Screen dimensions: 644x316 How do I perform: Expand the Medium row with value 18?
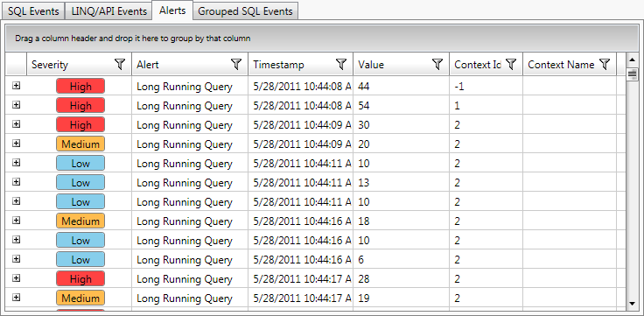coord(16,221)
